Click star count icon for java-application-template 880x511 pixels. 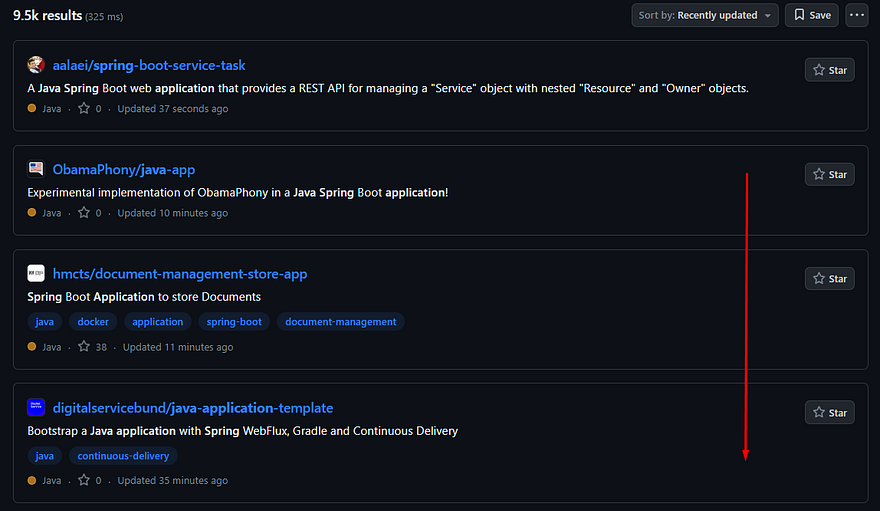[x=84, y=480]
